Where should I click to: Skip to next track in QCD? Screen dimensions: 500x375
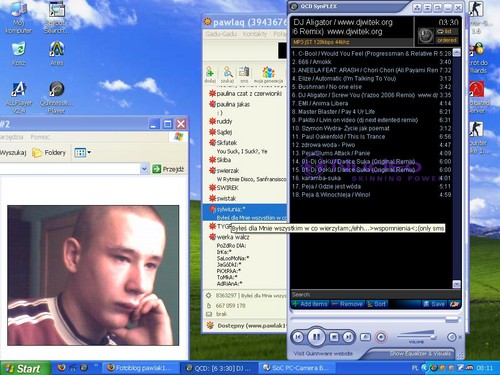pyautogui.click(x=348, y=337)
